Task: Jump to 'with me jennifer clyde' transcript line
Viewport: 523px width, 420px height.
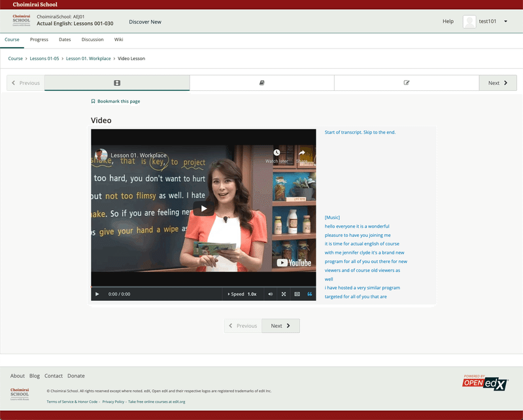Action: (x=364, y=253)
